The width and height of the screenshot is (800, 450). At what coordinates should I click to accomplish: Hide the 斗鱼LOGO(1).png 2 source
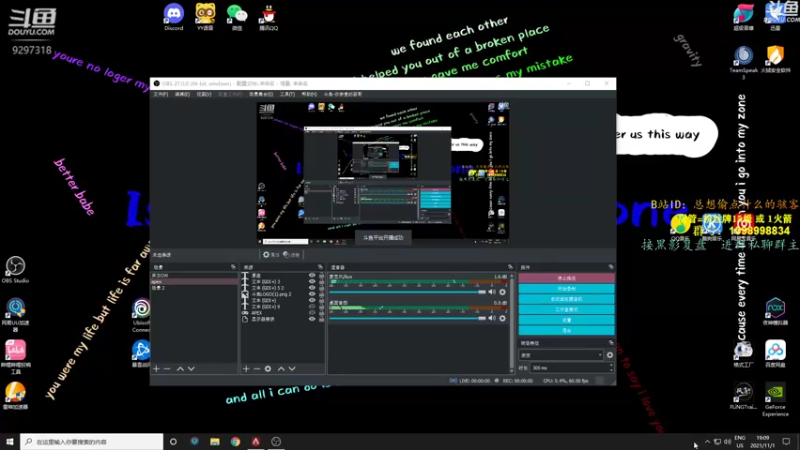[312, 294]
